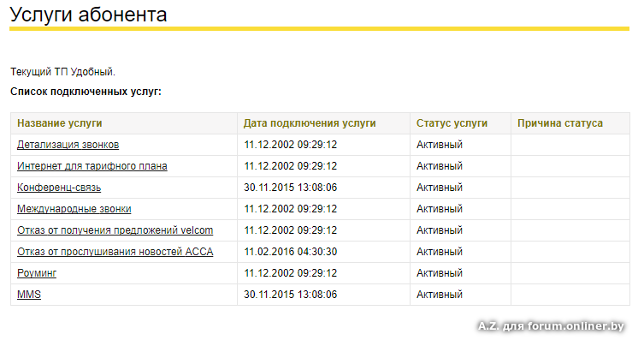Open Отказ от прослушивания новостей АССА link
Screen dimensions: 644x346
pos(115,252)
